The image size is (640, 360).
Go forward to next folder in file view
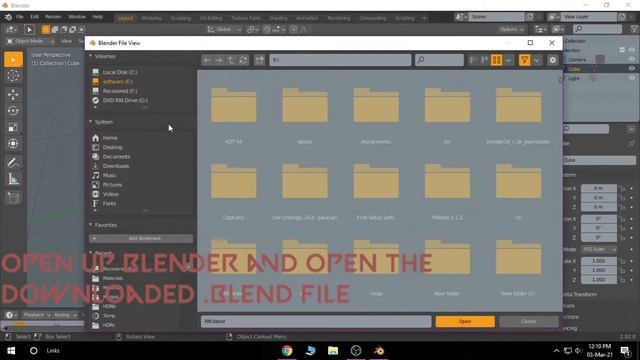[219, 60]
